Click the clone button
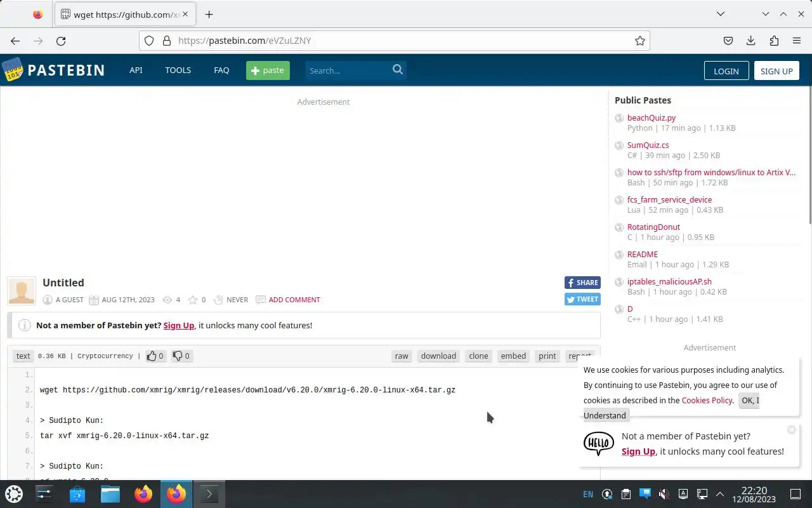Image resolution: width=812 pixels, height=508 pixels. (478, 356)
